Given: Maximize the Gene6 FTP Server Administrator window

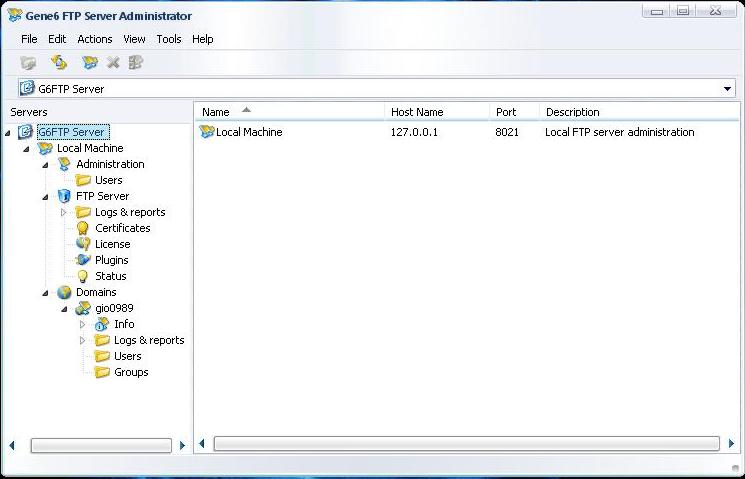Looking at the screenshot, I should click(x=683, y=10).
